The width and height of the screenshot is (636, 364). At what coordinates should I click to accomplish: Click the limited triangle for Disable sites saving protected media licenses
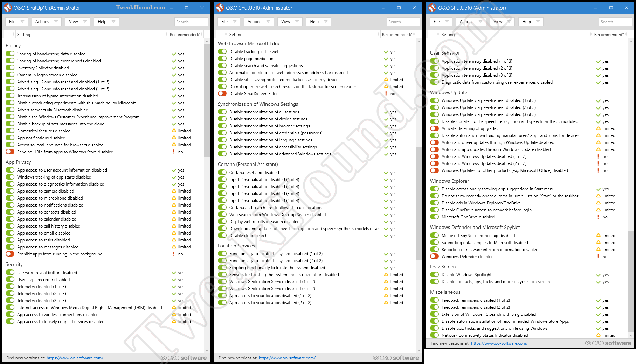pyautogui.click(x=386, y=79)
